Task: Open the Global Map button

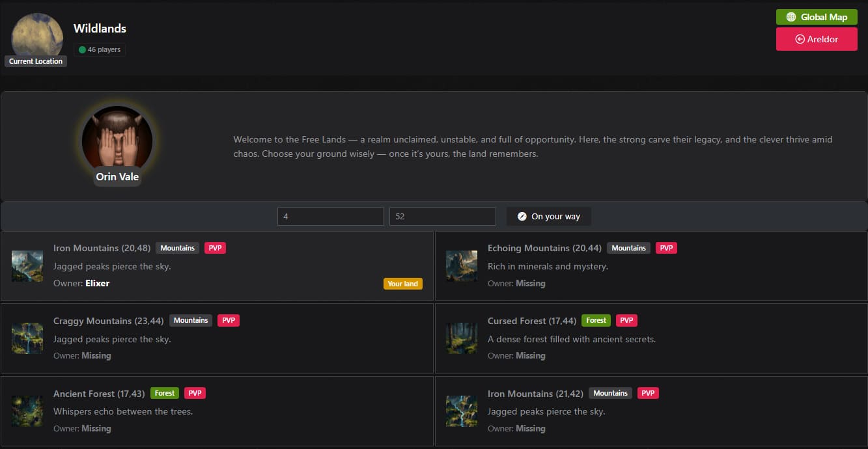Action: pos(817,17)
